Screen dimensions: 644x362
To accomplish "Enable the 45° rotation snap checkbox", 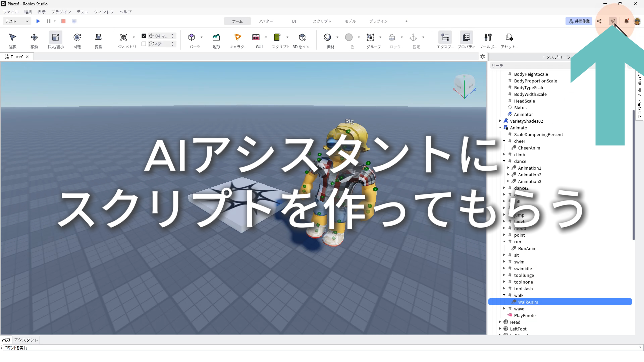I will pyautogui.click(x=144, y=44).
